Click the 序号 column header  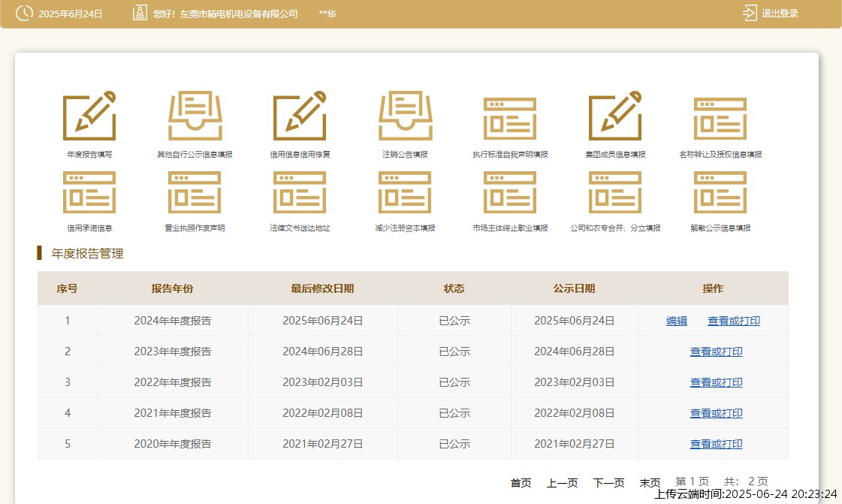click(x=67, y=288)
